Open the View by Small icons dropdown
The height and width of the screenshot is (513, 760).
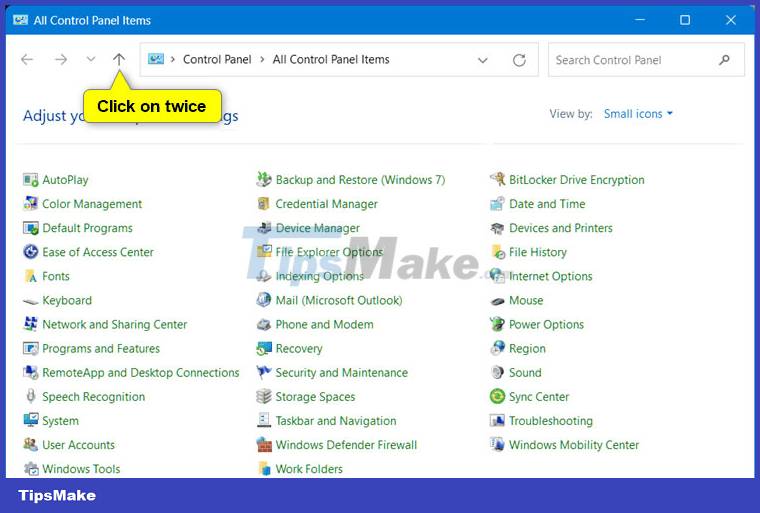pyautogui.click(x=638, y=113)
